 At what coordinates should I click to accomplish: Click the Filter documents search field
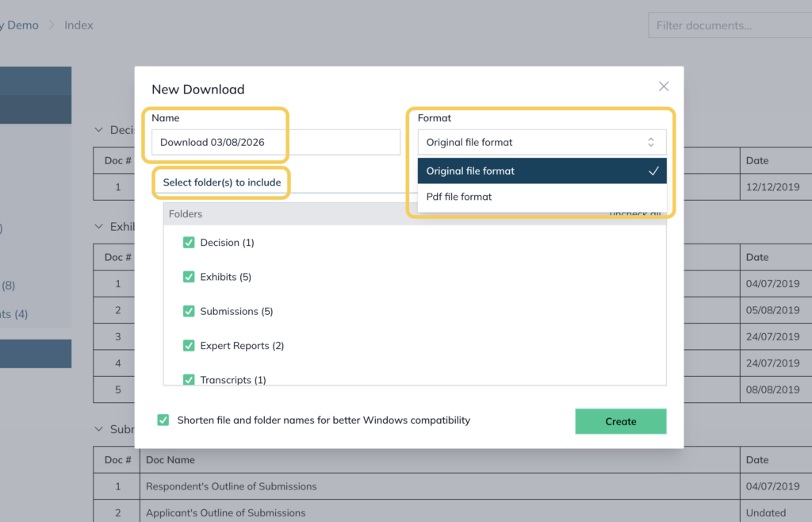tap(730, 25)
